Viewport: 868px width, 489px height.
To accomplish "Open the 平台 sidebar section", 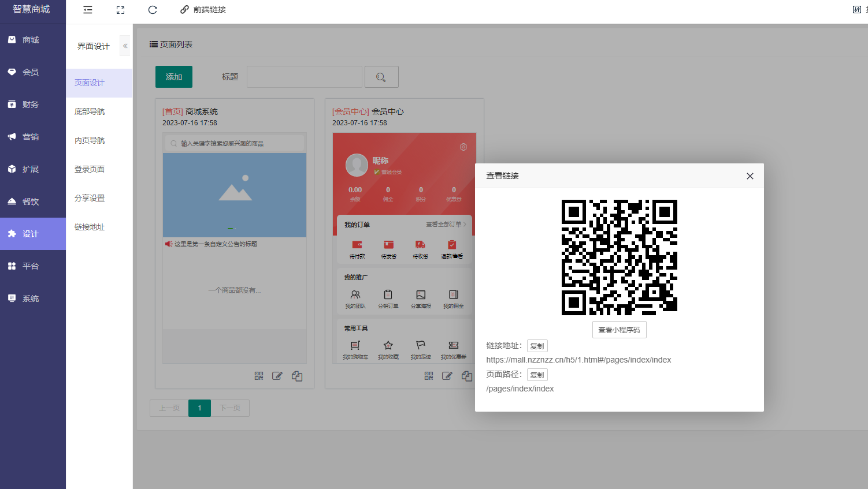I will [x=33, y=266].
